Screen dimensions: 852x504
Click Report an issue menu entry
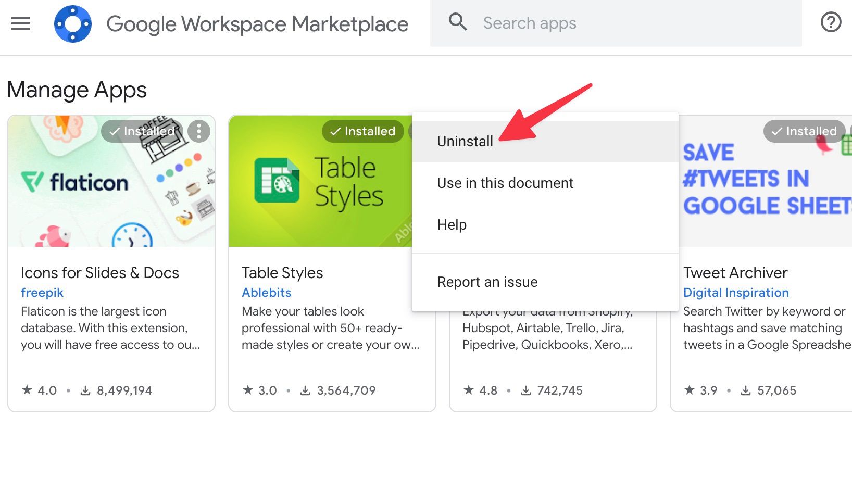[x=487, y=282]
